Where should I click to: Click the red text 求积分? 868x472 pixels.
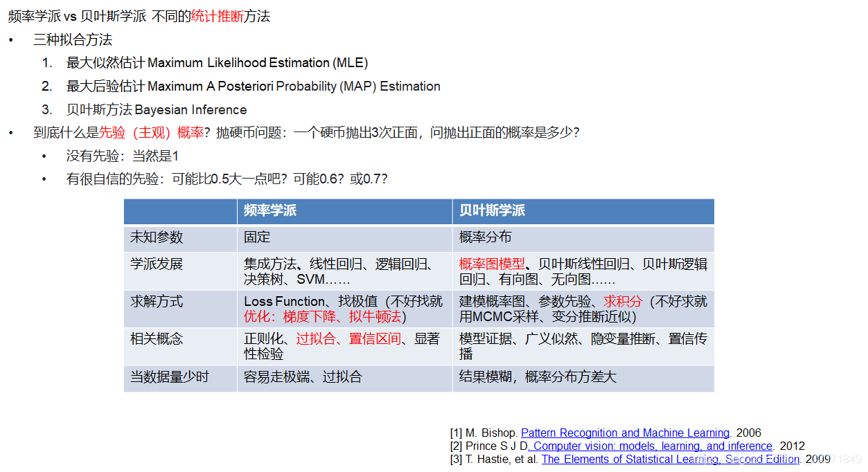tap(623, 302)
